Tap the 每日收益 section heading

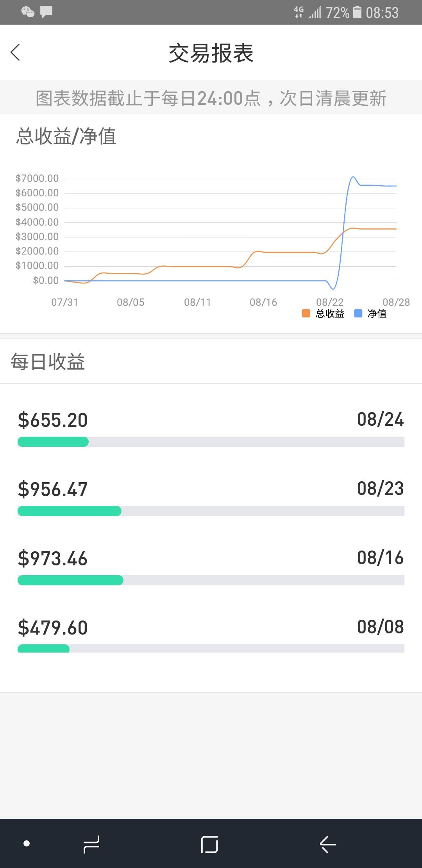(48, 361)
